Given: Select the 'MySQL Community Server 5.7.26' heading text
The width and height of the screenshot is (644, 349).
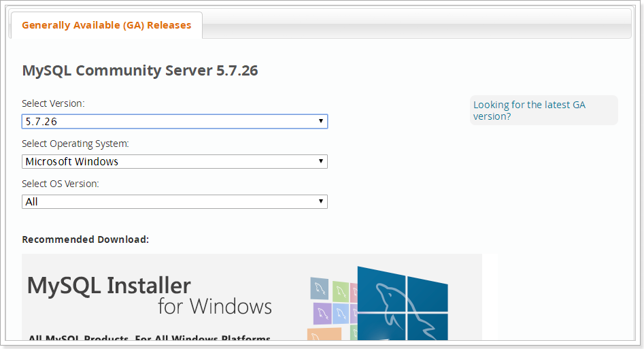Looking at the screenshot, I should [139, 70].
